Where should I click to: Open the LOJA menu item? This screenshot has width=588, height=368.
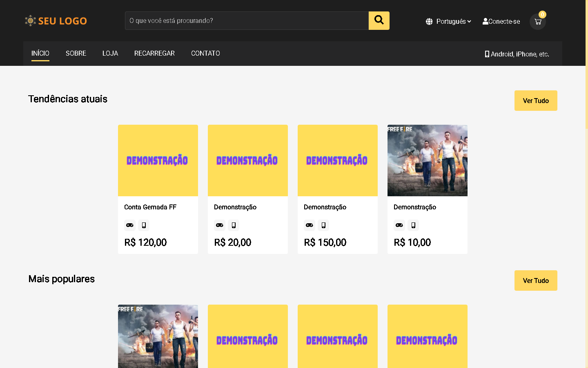point(110,54)
